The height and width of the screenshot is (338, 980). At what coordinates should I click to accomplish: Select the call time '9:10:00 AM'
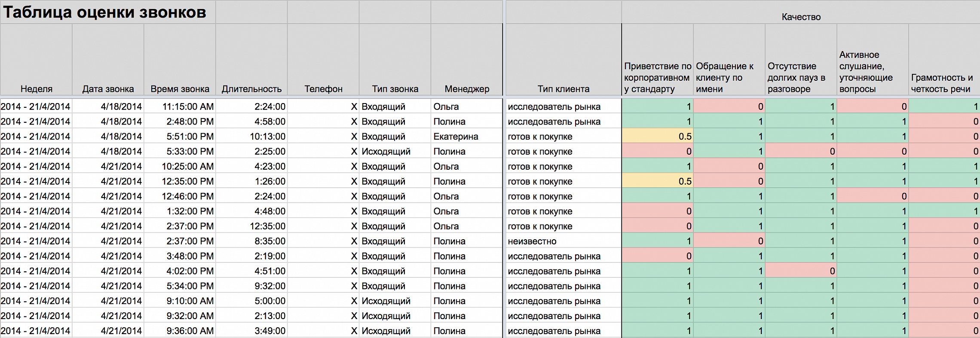pos(180,301)
